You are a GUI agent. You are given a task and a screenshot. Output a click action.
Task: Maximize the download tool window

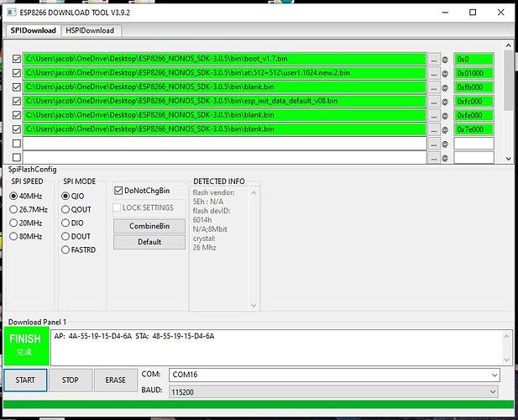click(x=473, y=13)
